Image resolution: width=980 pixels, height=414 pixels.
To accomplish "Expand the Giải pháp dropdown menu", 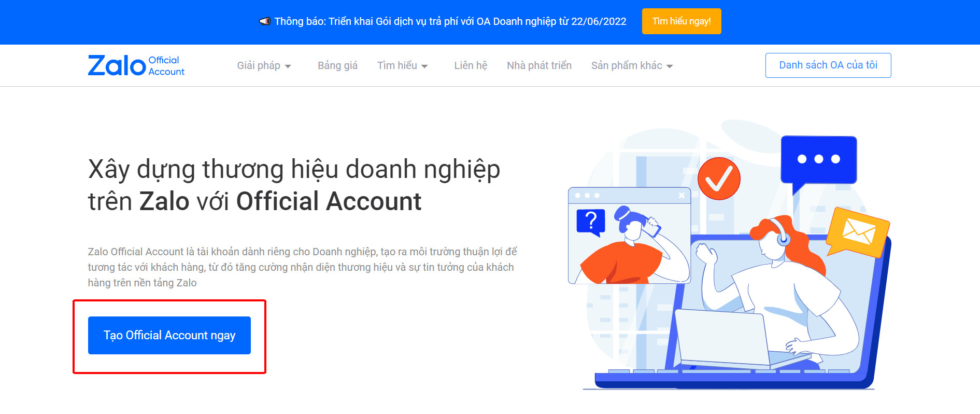I will (264, 65).
